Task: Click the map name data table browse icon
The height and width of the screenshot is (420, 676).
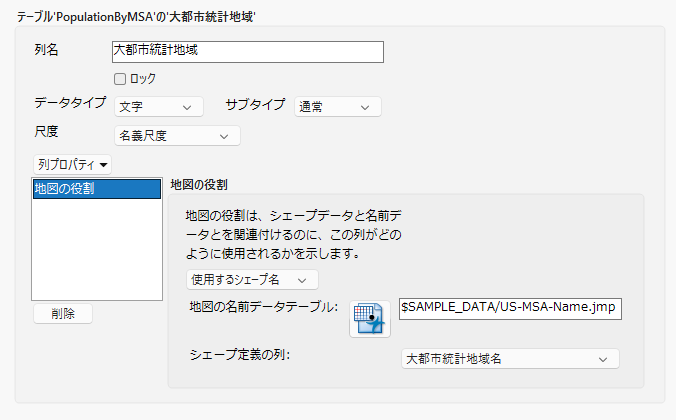Action: click(x=370, y=319)
